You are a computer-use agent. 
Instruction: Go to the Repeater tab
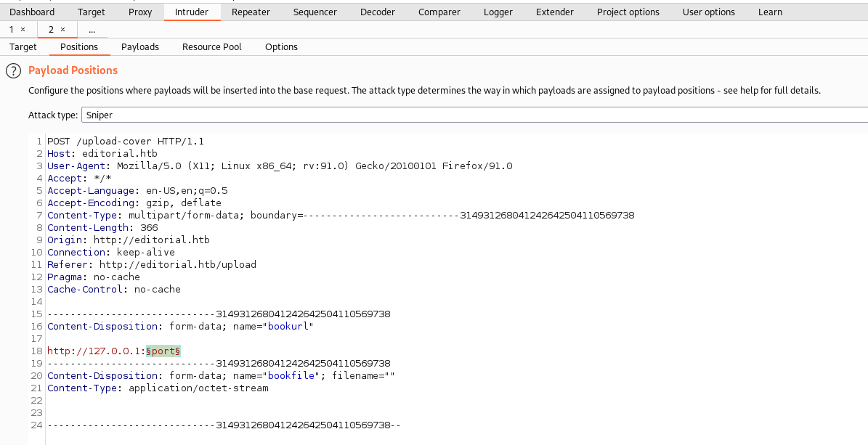[x=251, y=12]
